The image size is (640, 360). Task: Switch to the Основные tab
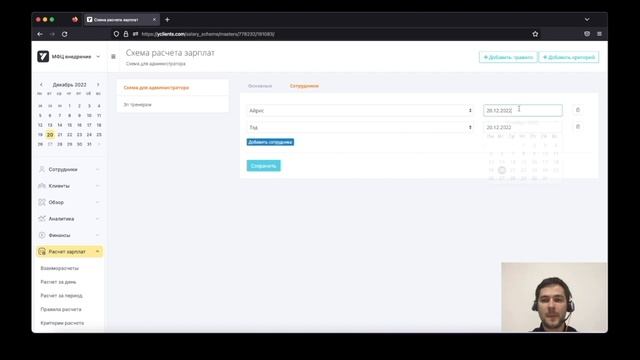pyautogui.click(x=260, y=86)
